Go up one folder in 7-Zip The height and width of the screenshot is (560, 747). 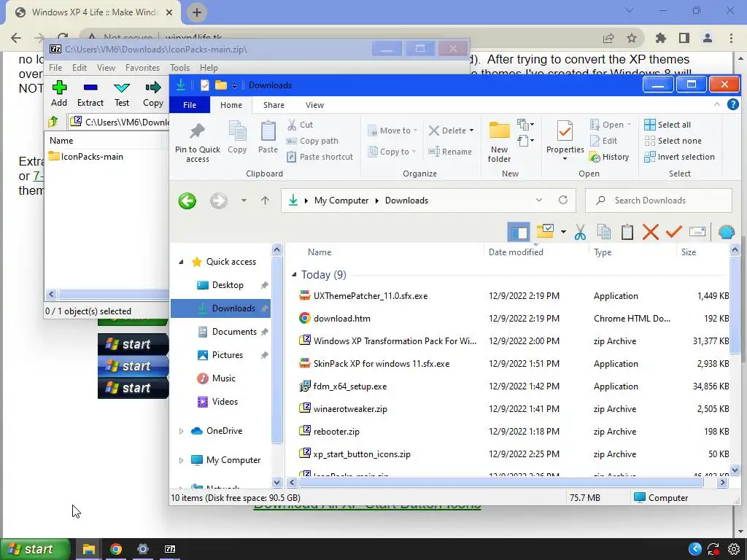click(x=53, y=122)
